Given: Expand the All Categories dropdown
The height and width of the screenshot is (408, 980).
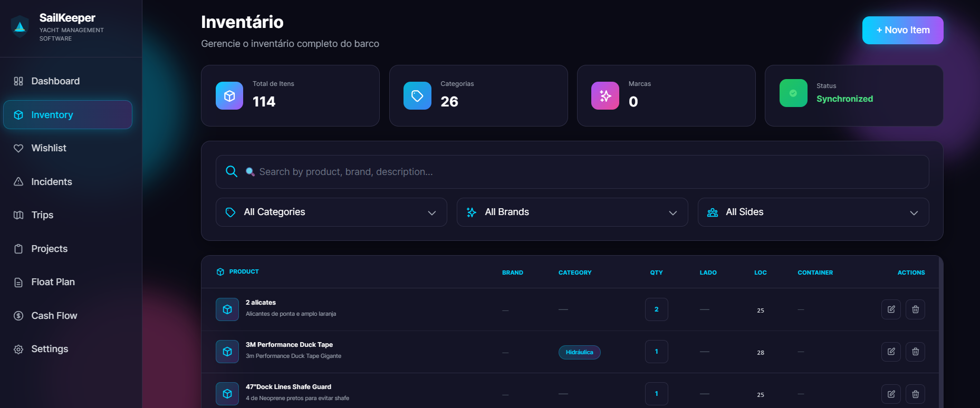Looking at the screenshot, I should (x=331, y=212).
